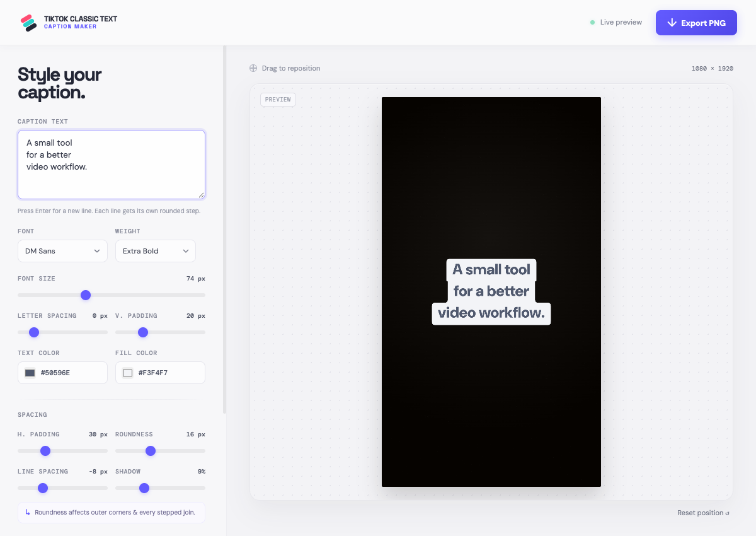This screenshot has height=536, width=756.
Task: Click Reset position link
Action: click(x=703, y=513)
